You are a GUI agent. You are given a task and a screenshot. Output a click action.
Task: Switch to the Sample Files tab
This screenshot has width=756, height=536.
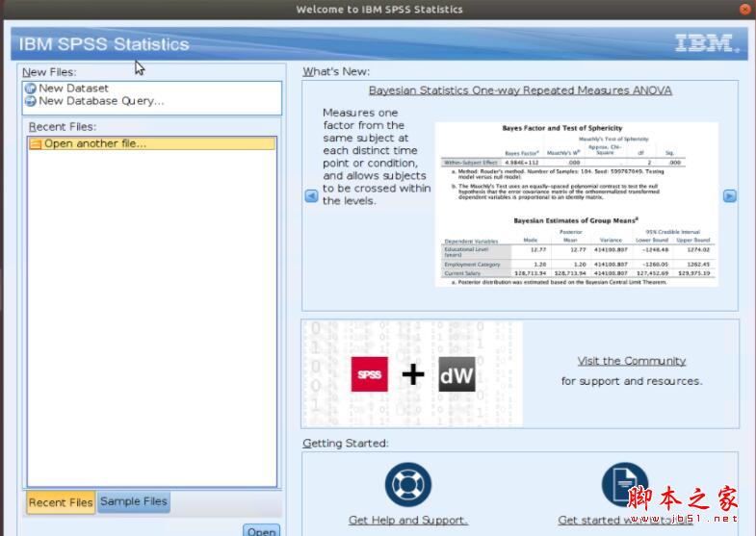coord(134,501)
